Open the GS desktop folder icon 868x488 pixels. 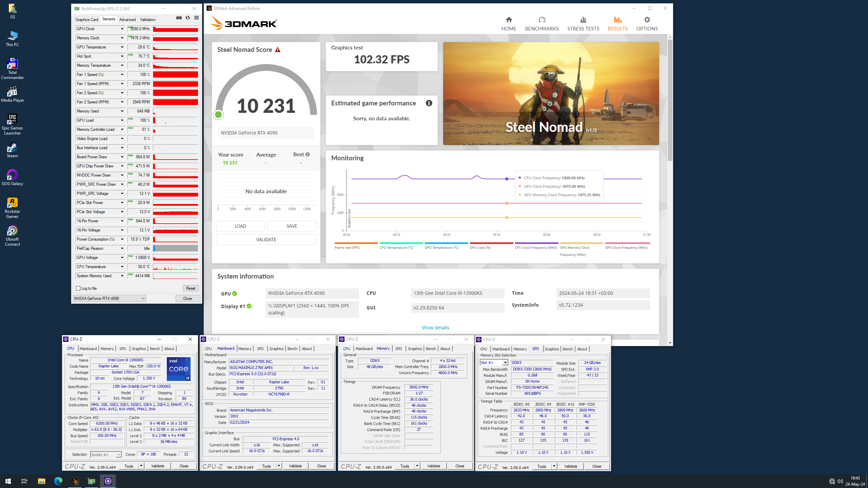click(x=12, y=11)
